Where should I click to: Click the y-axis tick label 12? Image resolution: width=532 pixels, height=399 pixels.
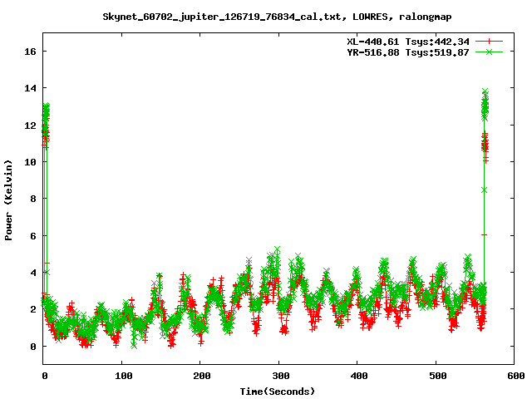(30, 126)
